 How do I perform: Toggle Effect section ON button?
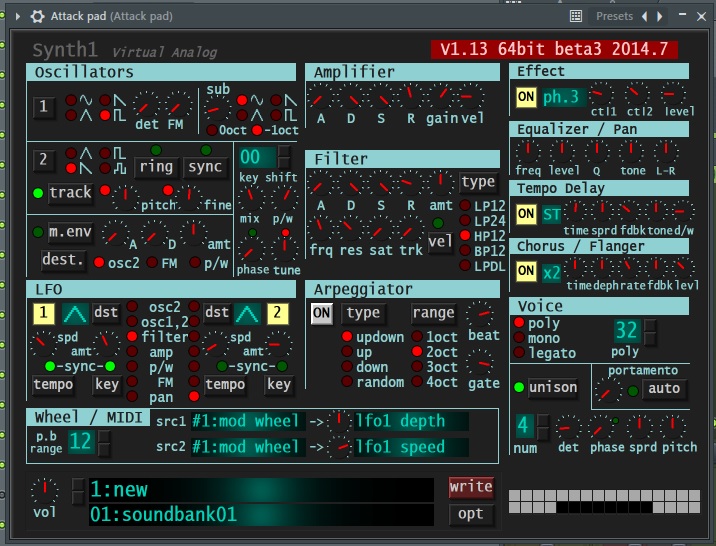click(x=526, y=97)
